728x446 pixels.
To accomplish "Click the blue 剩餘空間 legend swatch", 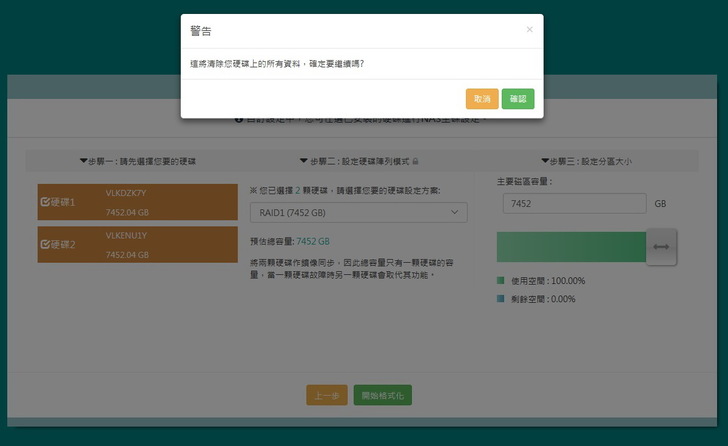I will (501, 298).
